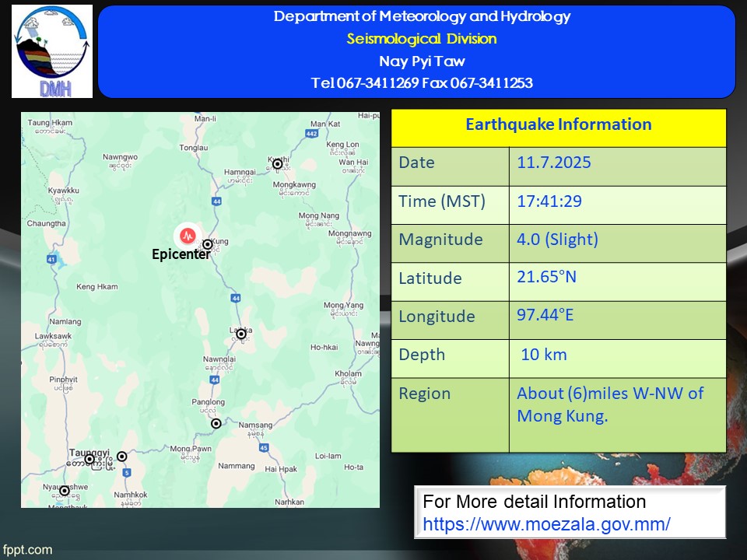Click the For More detail Information text

534,502
